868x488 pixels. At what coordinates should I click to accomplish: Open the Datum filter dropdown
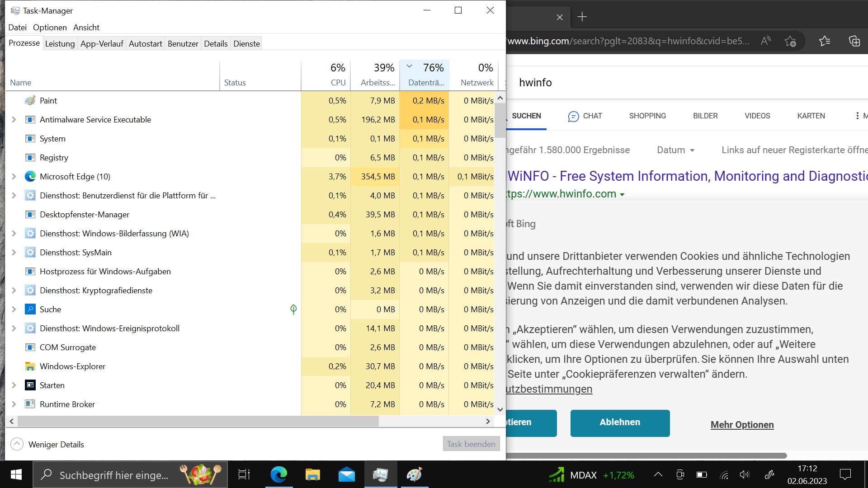[675, 150]
